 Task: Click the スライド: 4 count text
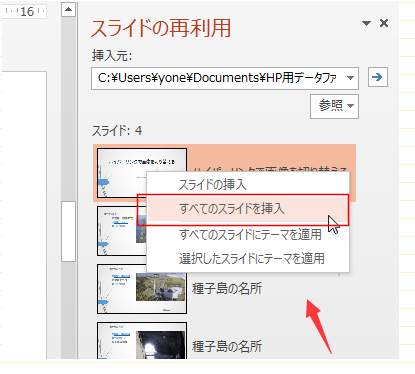pos(117,131)
